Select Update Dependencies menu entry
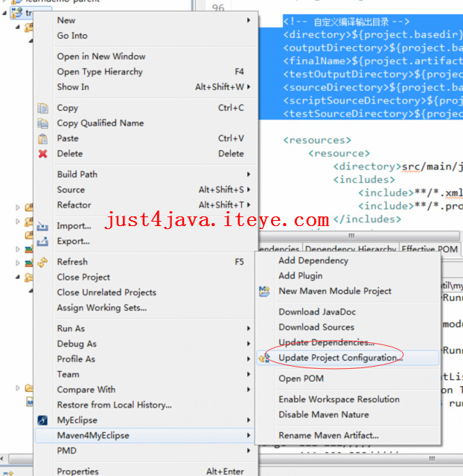This screenshot has width=463, height=476. click(326, 343)
